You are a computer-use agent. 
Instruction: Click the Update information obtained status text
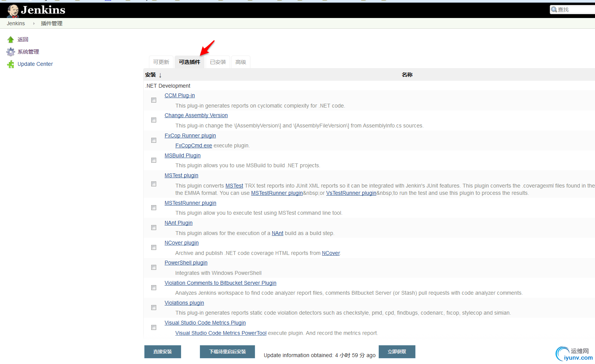click(320, 355)
